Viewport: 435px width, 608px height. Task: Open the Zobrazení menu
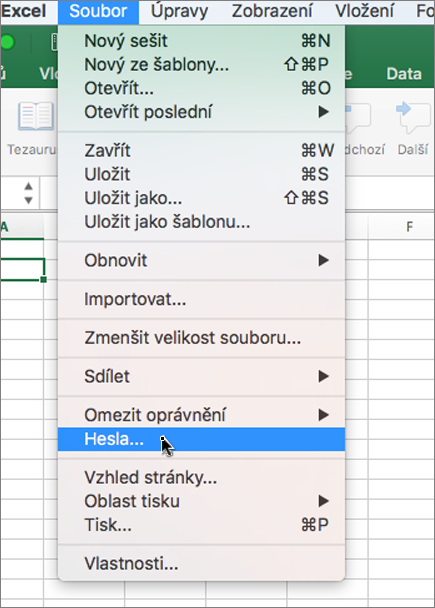coord(272,11)
